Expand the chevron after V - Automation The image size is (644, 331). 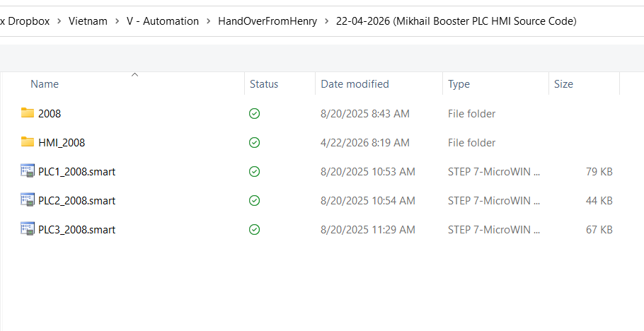pos(209,21)
